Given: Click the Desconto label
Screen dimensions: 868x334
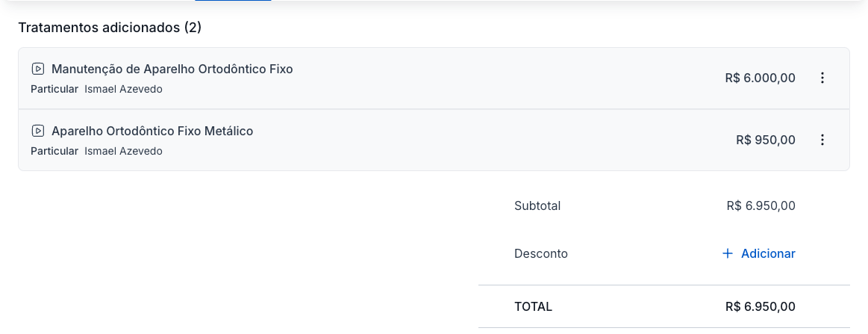Looking at the screenshot, I should (x=541, y=253).
